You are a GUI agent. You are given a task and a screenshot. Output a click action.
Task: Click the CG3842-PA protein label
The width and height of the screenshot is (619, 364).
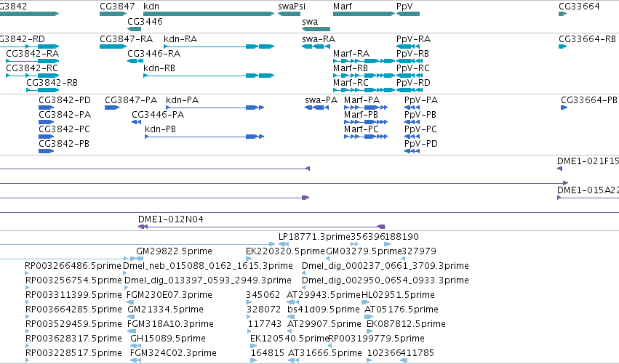tap(65, 115)
